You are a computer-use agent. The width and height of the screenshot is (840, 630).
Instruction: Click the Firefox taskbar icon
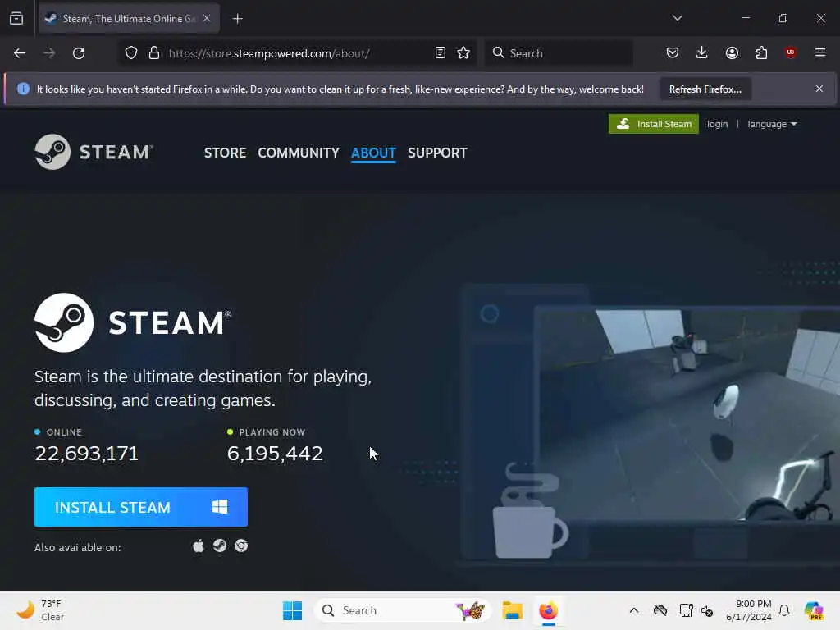(x=548, y=610)
